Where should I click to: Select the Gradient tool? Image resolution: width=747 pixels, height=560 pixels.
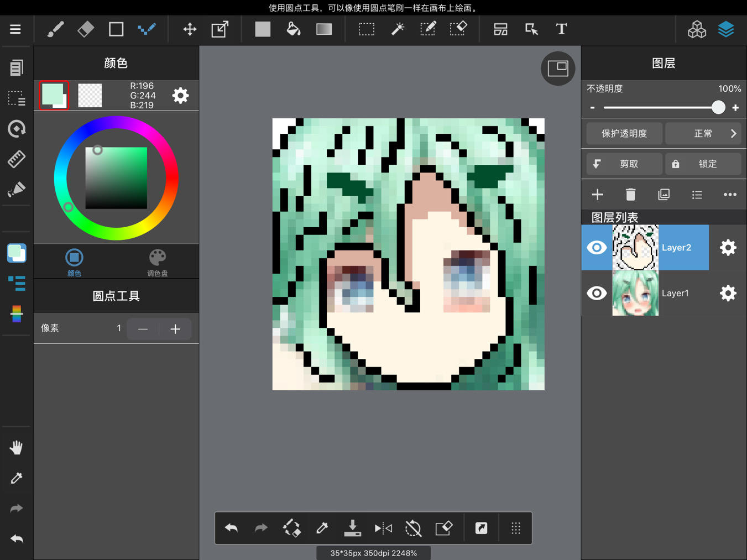click(x=324, y=29)
